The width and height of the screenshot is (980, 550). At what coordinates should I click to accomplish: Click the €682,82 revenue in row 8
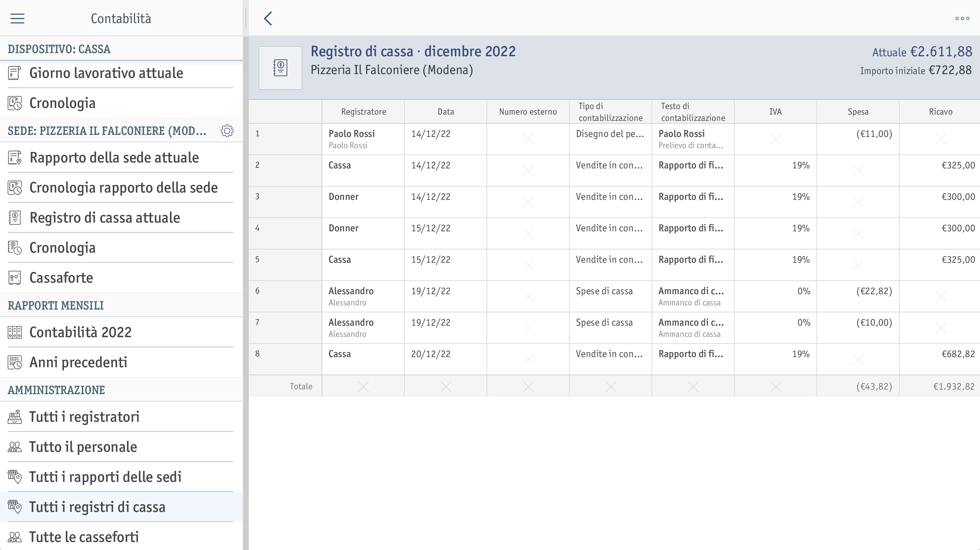coord(958,354)
